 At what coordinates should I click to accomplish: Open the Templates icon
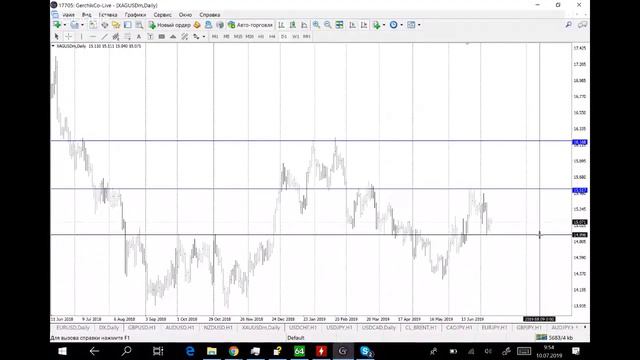pos(411,25)
